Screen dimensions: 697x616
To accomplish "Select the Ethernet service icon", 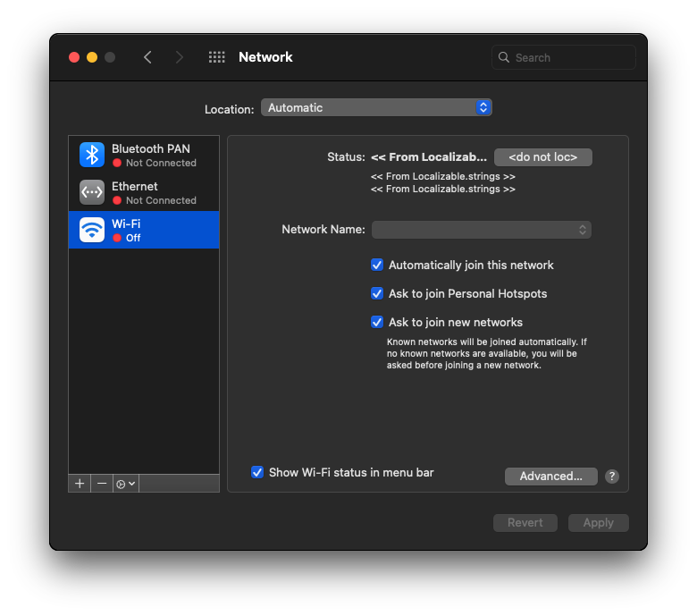I will coord(92,192).
